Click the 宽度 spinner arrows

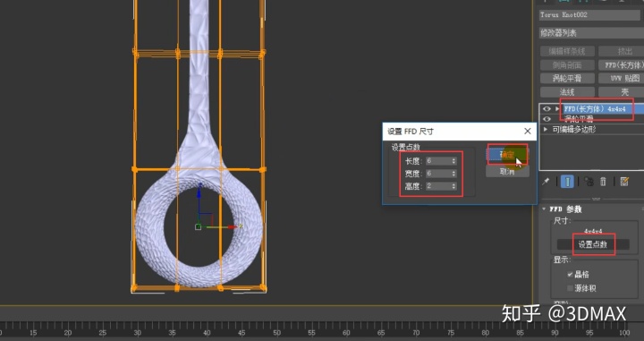click(x=453, y=174)
